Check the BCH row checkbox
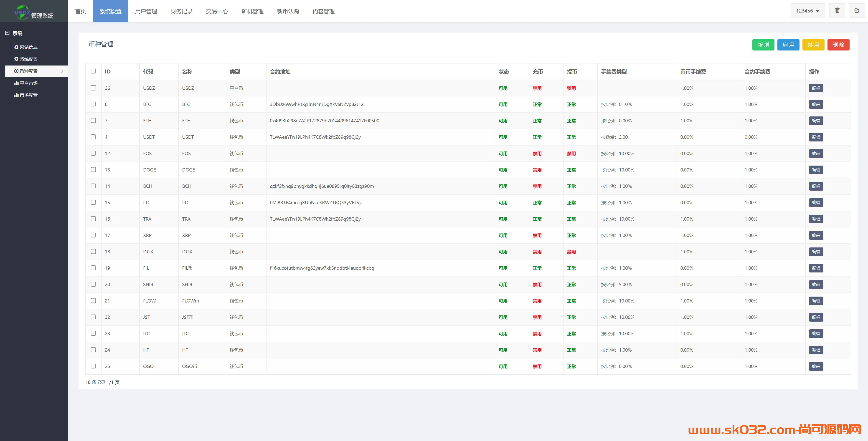The width and height of the screenshot is (868, 441). [93, 186]
